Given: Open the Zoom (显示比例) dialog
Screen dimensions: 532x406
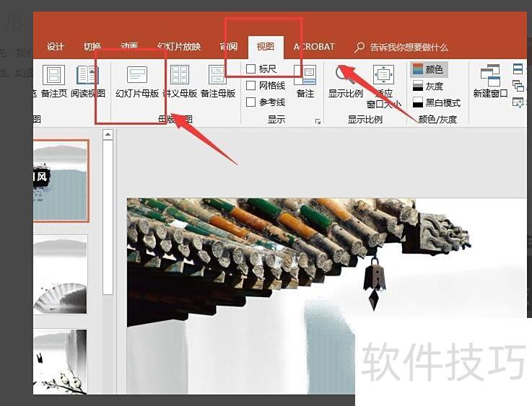Looking at the screenshot, I should coord(345,82).
